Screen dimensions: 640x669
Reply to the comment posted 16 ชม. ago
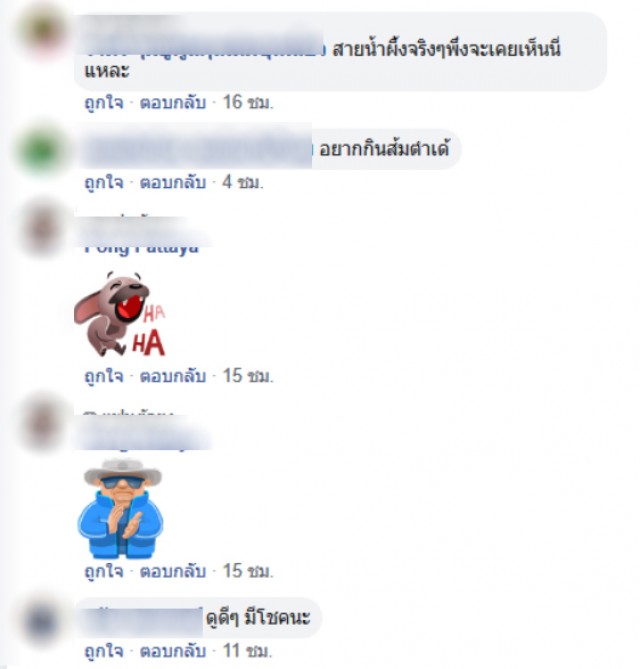(173, 103)
